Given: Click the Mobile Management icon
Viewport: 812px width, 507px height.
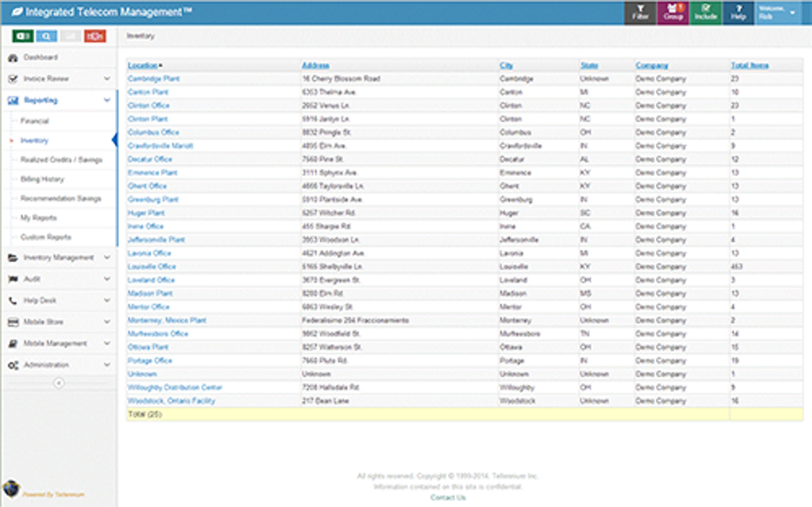Looking at the screenshot, I should (x=13, y=344).
